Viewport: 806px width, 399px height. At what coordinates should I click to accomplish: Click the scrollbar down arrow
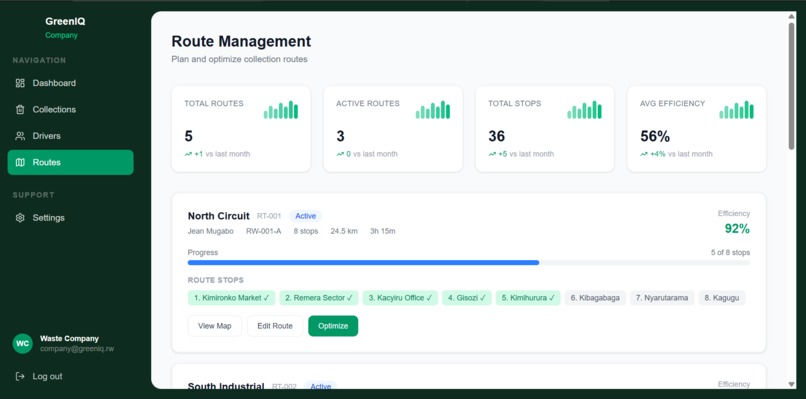point(792,384)
